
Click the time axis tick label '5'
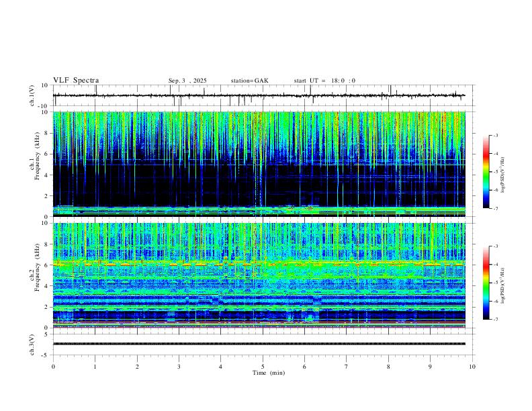[x=263, y=367]
